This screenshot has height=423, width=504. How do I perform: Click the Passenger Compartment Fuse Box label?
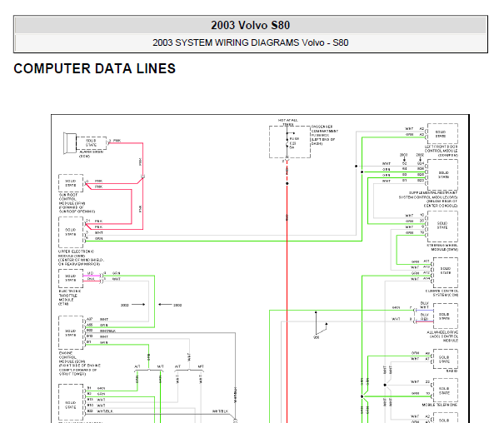coord(325,135)
